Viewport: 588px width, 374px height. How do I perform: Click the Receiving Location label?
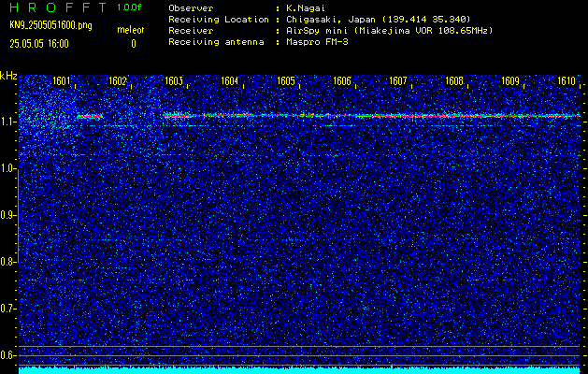click(219, 20)
